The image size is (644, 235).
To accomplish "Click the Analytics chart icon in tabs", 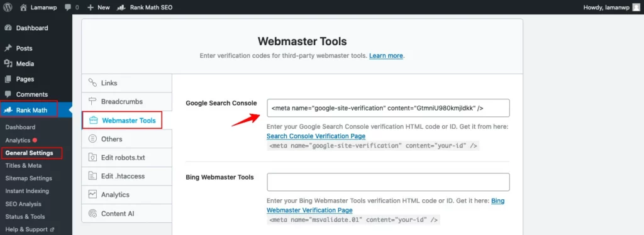I will pos(92,195).
